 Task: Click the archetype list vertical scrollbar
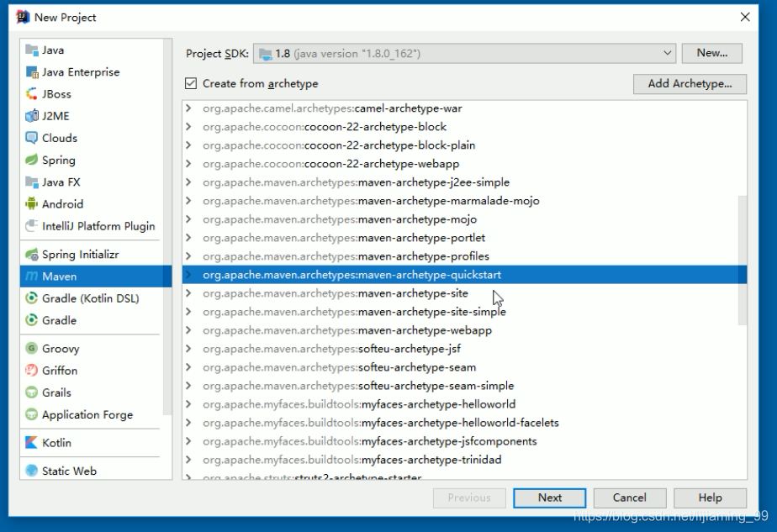click(x=743, y=260)
